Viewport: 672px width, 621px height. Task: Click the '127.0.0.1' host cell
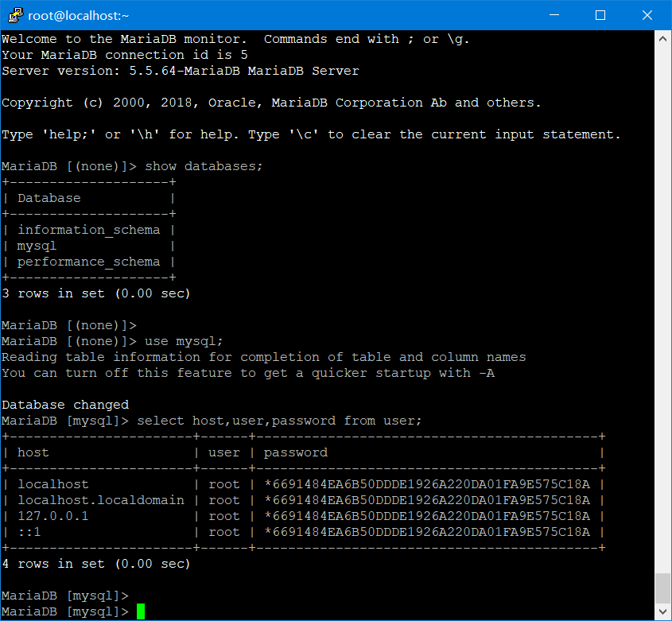[x=53, y=516]
